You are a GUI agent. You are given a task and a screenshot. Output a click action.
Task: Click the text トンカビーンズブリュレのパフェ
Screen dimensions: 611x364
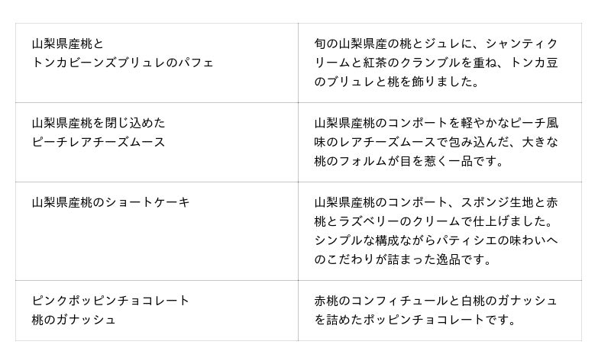(x=123, y=63)
